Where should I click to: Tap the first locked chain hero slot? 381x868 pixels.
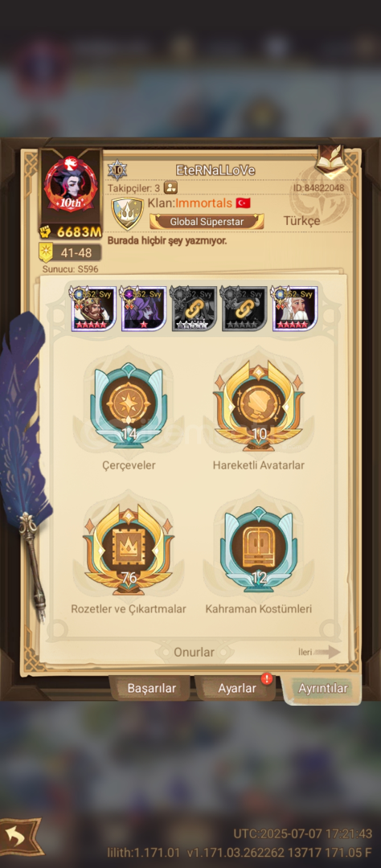pyautogui.click(x=193, y=309)
